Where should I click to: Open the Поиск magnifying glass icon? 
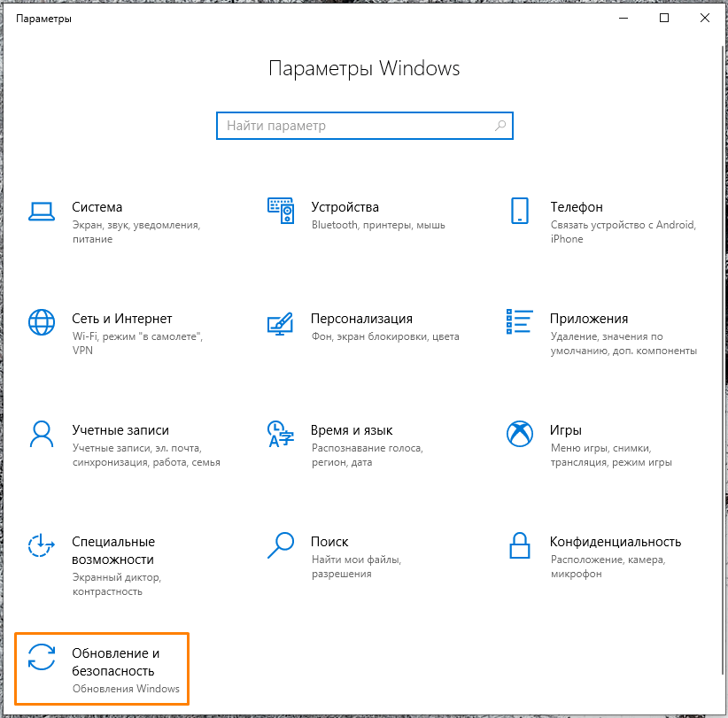point(281,545)
